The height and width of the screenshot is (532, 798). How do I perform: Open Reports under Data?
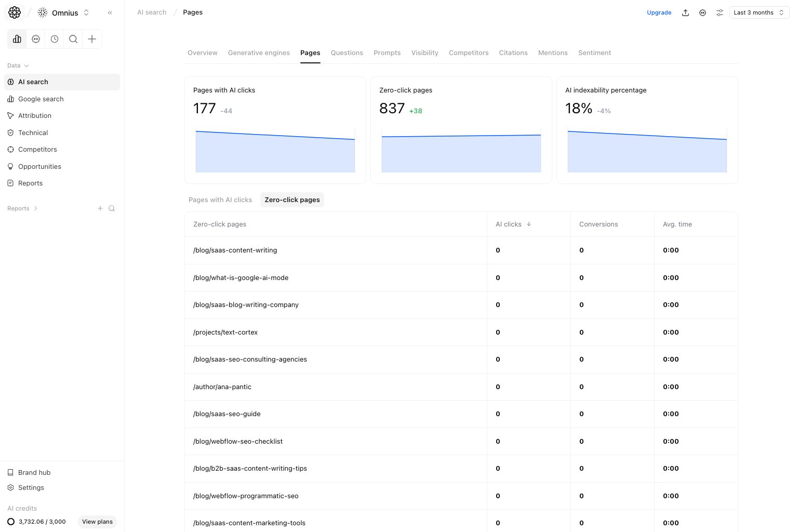(x=62, y=183)
